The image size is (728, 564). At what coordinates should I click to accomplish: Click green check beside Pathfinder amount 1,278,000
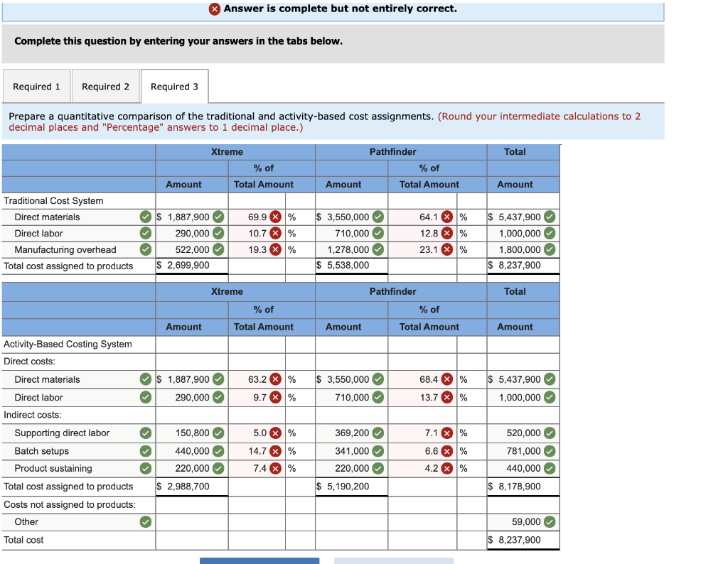pyautogui.click(x=378, y=249)
